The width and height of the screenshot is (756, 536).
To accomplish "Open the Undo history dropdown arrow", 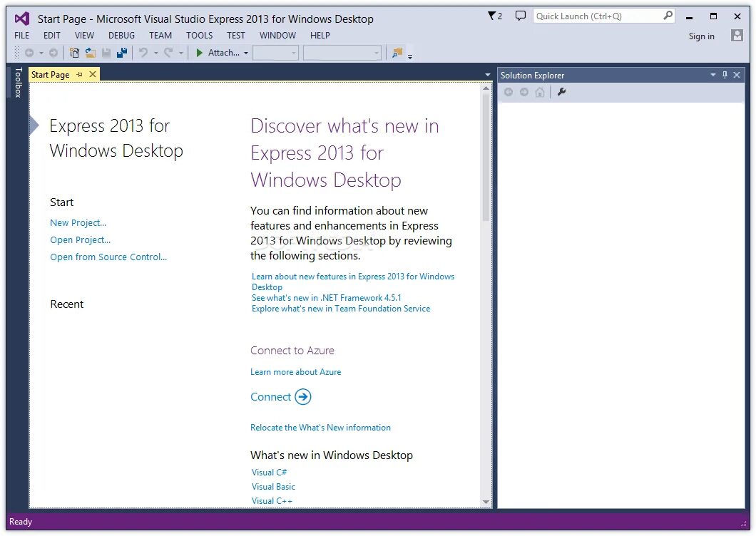I will [x=155, y=53].
